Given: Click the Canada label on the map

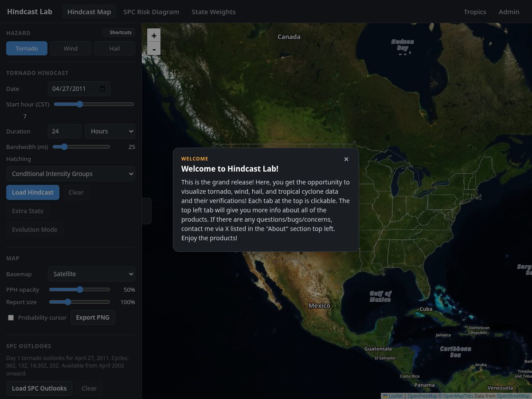Looking at the screenshot, I should [289, 37].
